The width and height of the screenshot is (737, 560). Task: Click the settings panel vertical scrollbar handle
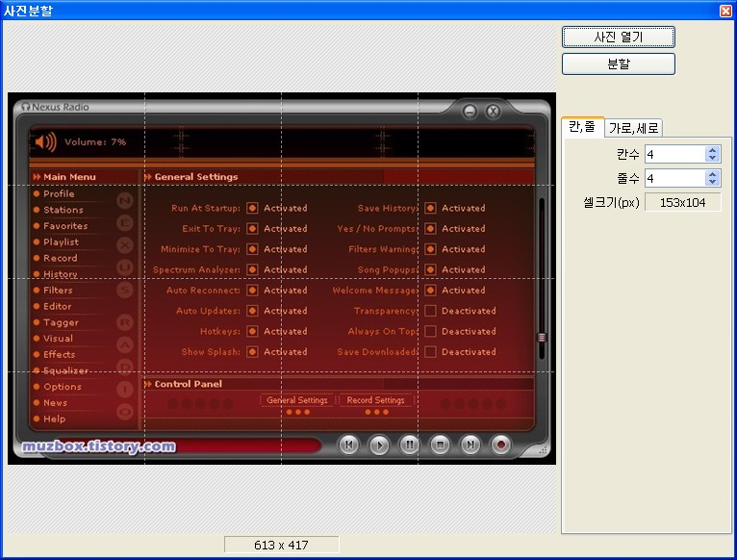(x=542, y=337)
